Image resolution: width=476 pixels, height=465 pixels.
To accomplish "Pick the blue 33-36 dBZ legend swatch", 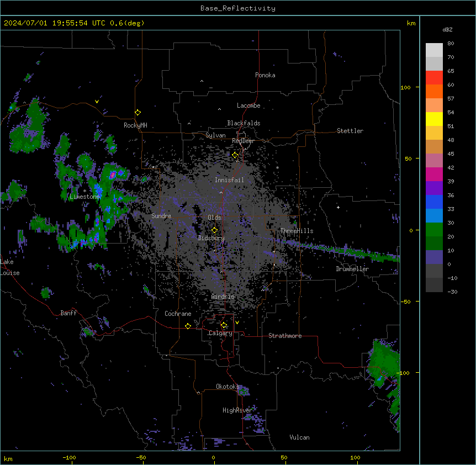I will [434, 202].
